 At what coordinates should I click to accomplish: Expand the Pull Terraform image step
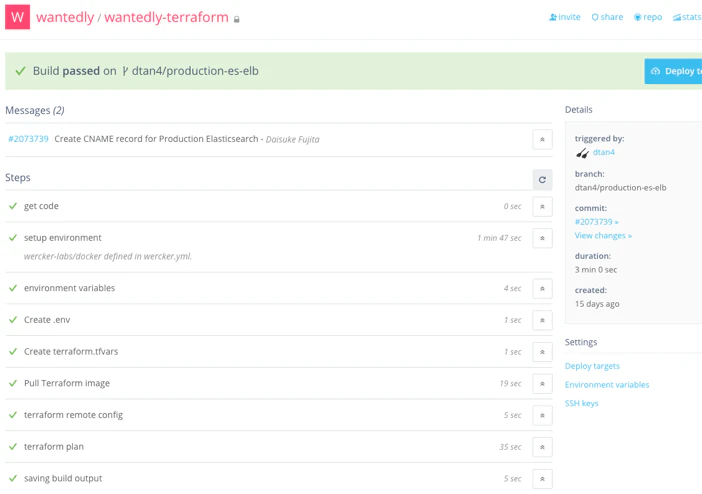pos(542,384)
